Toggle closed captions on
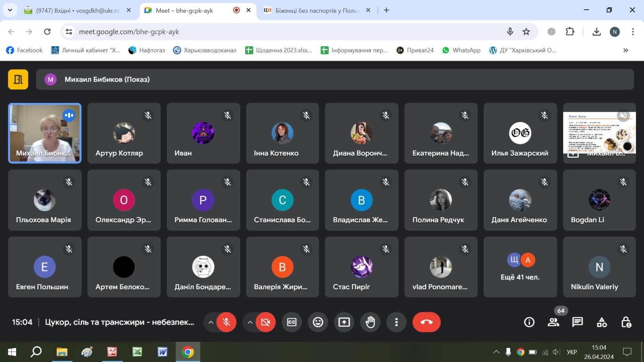The image size is (644, 362). [x=292, y=322]
